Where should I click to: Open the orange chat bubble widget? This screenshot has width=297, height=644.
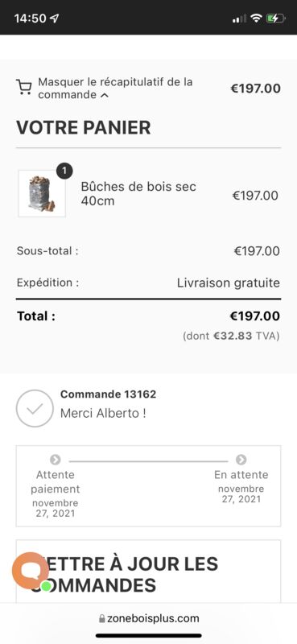tap(31, 570)
